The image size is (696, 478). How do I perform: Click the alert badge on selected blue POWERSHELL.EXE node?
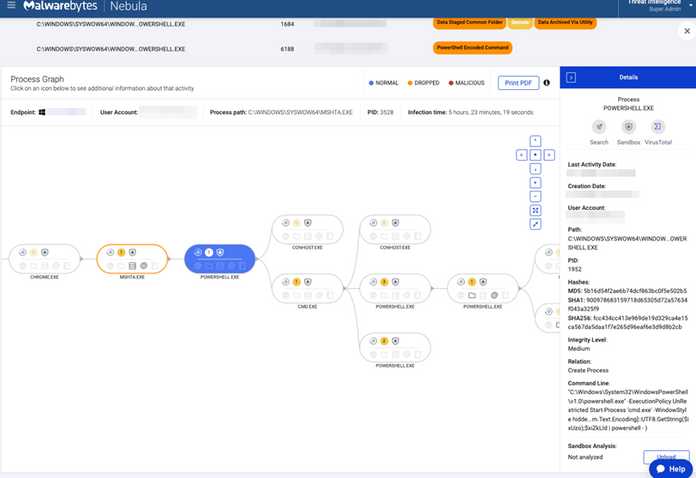(209, 252)
